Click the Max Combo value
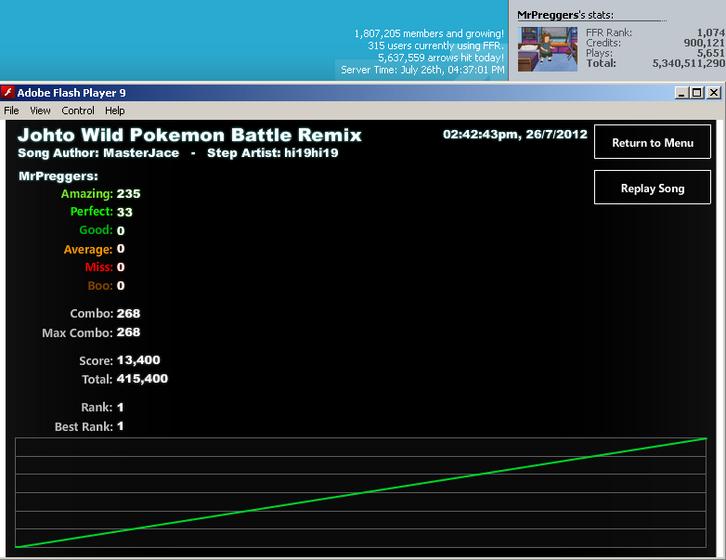 coord(128,332)
